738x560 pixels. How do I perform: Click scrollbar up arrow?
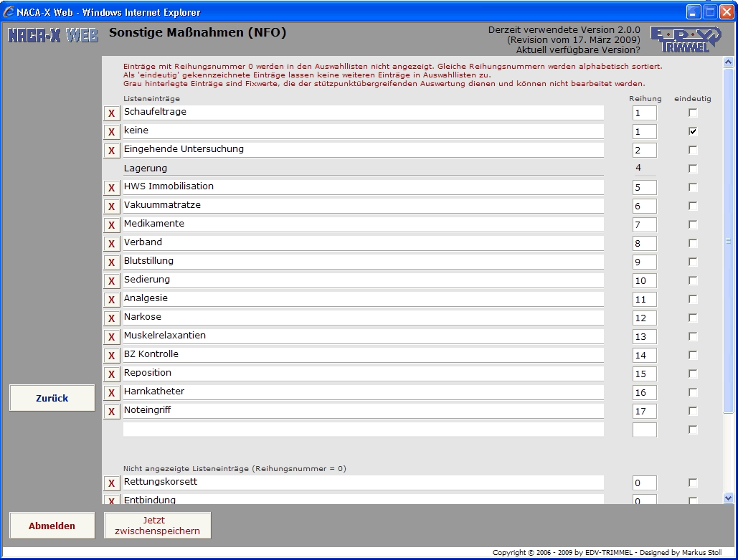(728, 62)
